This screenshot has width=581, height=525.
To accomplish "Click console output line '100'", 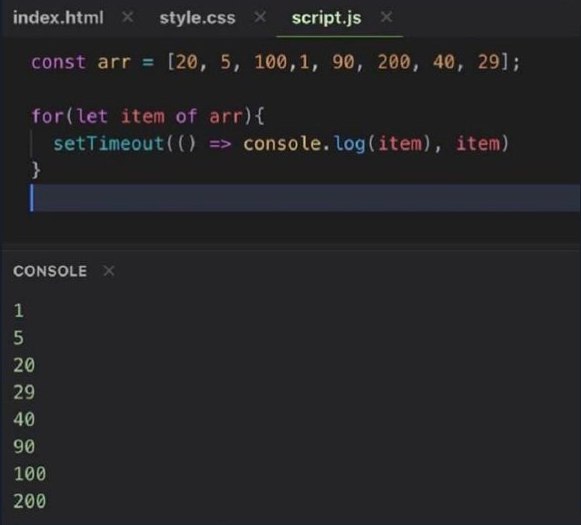I will tap(30, 474).
